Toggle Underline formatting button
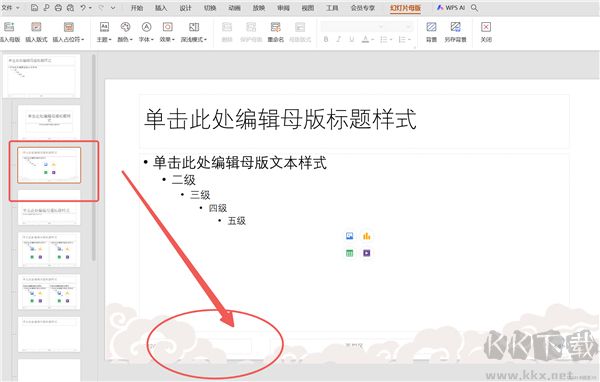The width and height of the screenshot is (600, 382). (x=352, y=39)
